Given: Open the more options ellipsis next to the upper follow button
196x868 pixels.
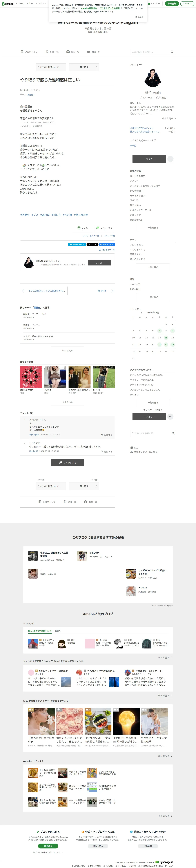Looking at the screenshot, I should click(x=170, y=159).
